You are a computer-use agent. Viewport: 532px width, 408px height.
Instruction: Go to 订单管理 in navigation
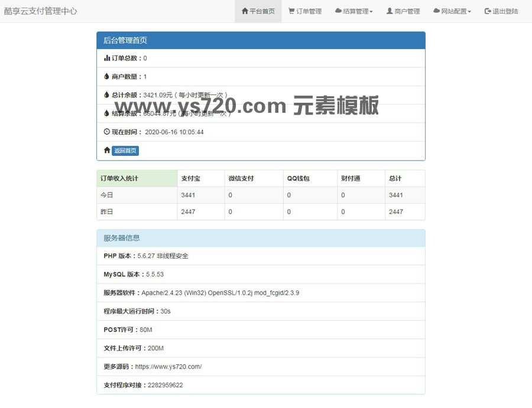304,11
